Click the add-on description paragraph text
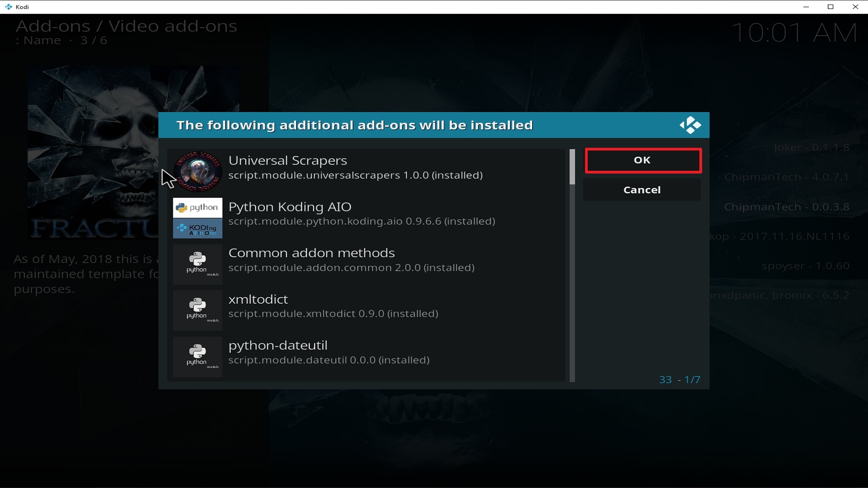Screen dimensions: 868x488 click(86, 274)
